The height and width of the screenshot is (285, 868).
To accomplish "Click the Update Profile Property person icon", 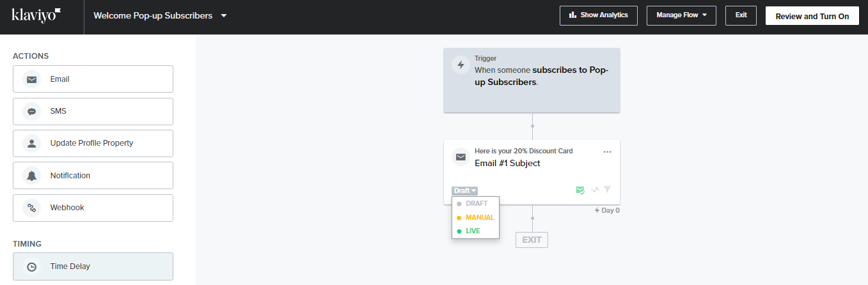I will pos(31,143).
